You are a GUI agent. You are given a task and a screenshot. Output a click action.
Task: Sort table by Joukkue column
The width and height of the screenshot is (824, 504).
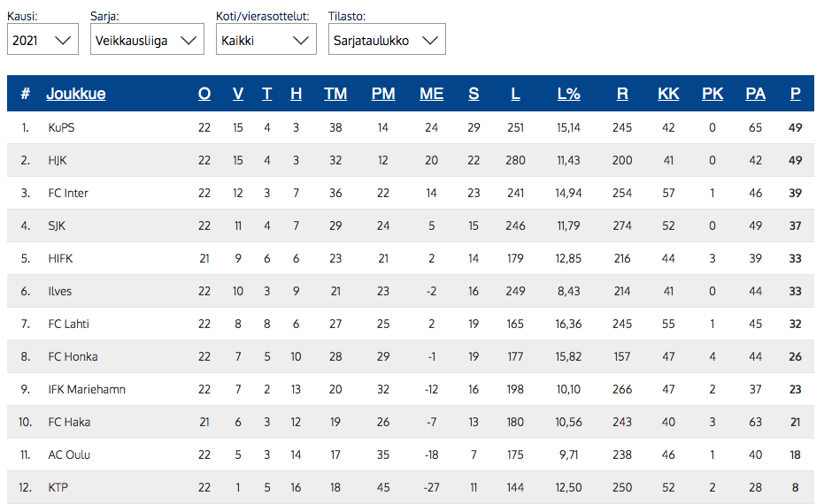click(76, 94)
